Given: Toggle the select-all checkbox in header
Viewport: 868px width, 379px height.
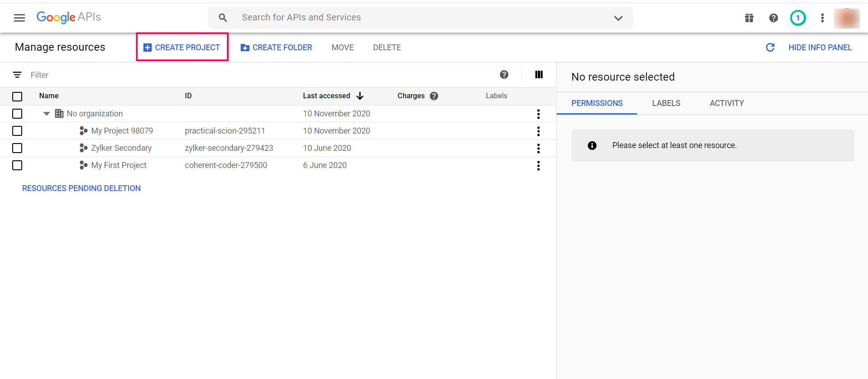Looking at the screenshot, I should click(17, 96).
